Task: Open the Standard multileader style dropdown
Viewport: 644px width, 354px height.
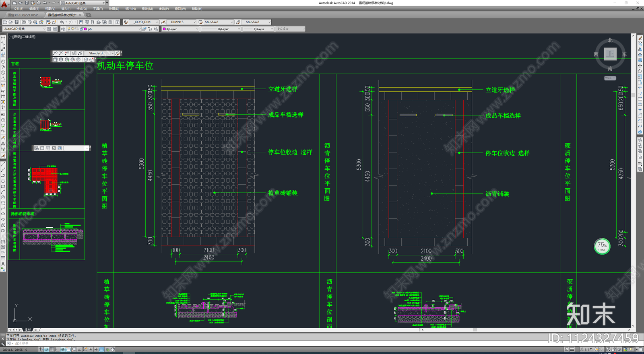Action: pyautogui.click(x=256, y=22)
